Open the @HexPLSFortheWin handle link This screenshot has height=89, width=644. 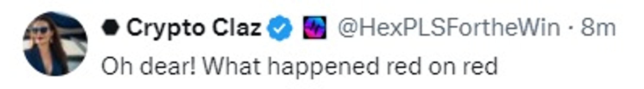449,28
